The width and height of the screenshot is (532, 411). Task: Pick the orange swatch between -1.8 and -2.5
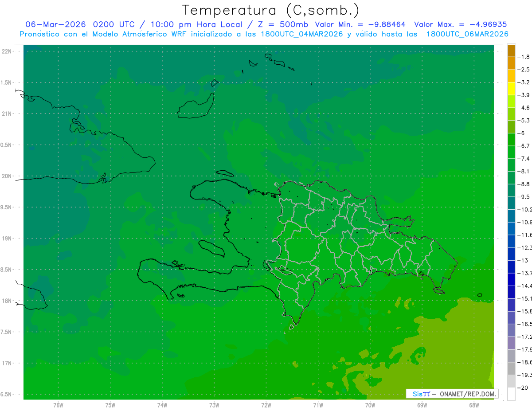(511, 63)
